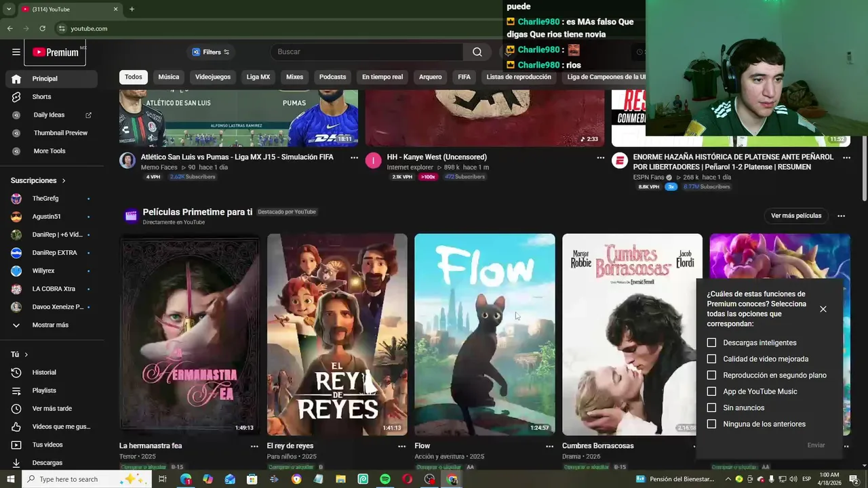The width and height of the screenshot is (868, 488).
Task: Select the Videojuegos chip
Action: click(213, 77)
